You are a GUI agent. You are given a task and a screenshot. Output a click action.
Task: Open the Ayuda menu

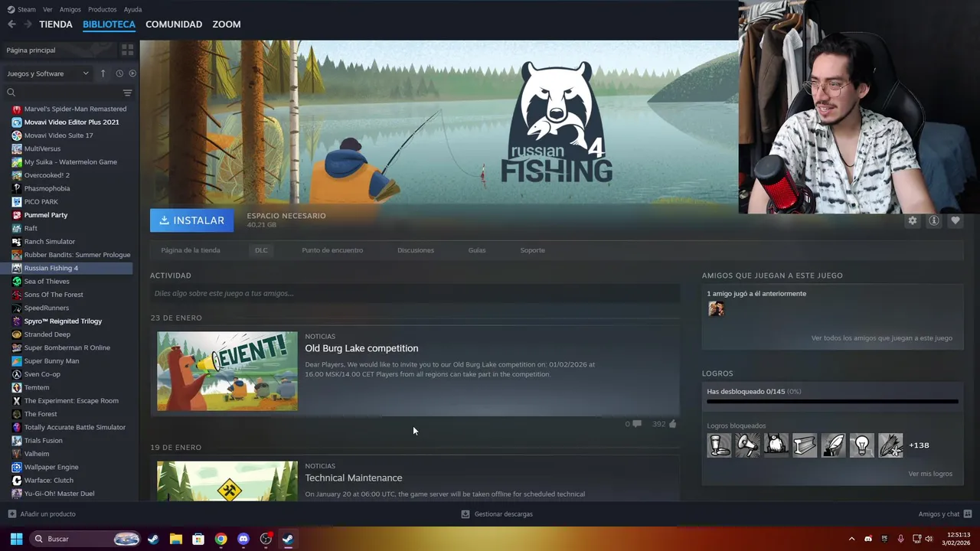click(132, 9)
